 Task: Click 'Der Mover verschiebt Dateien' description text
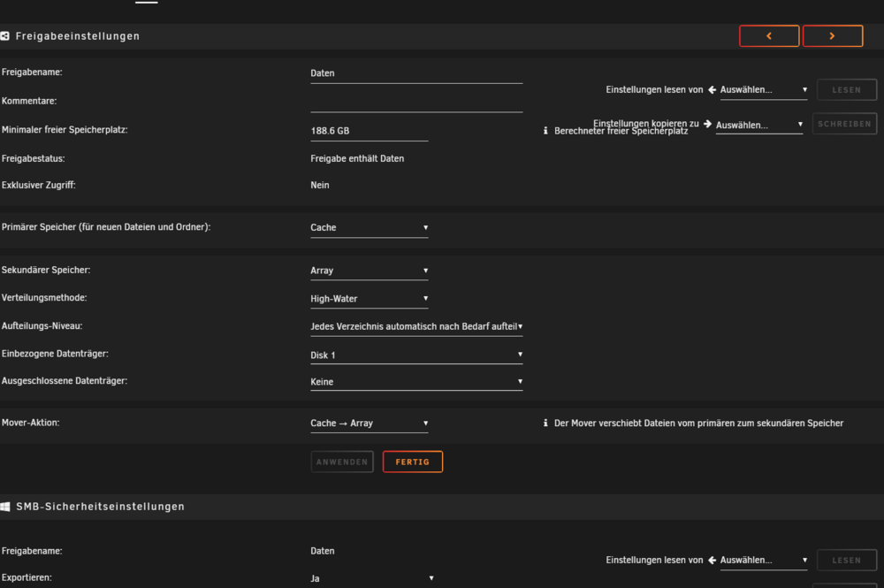[698, 424]
